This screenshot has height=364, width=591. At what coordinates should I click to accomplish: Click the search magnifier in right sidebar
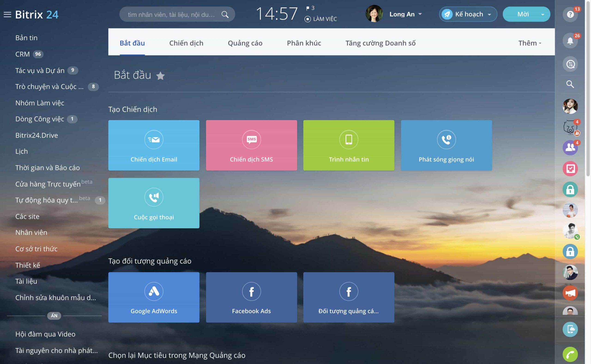[570, 84]
